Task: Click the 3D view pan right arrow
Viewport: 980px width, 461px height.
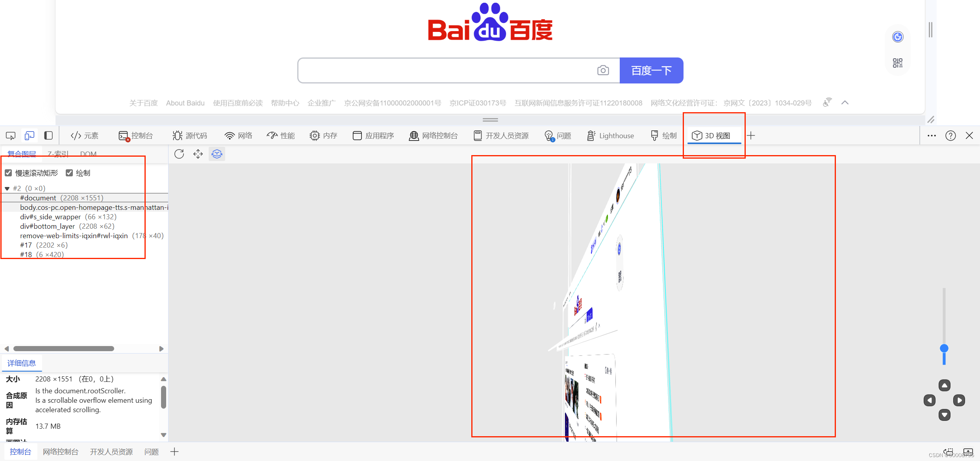Action: (959, 400)
